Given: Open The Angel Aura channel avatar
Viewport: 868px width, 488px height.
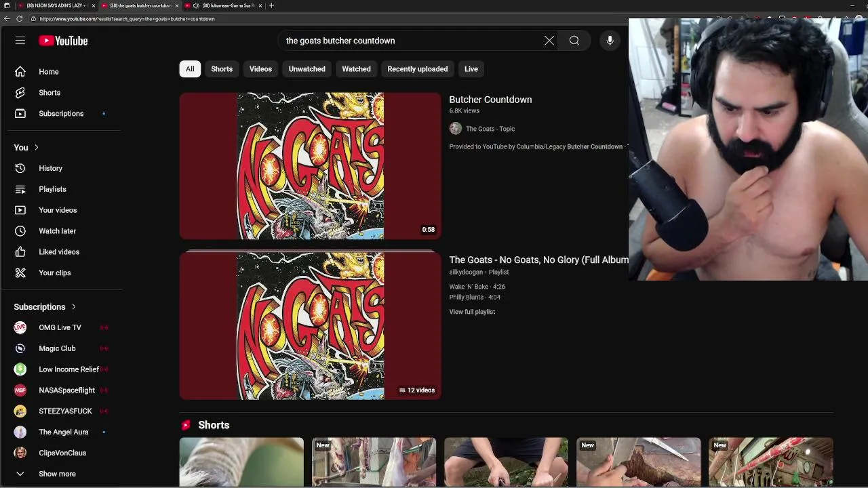Looking at the screenshot, I should (20, 432).
